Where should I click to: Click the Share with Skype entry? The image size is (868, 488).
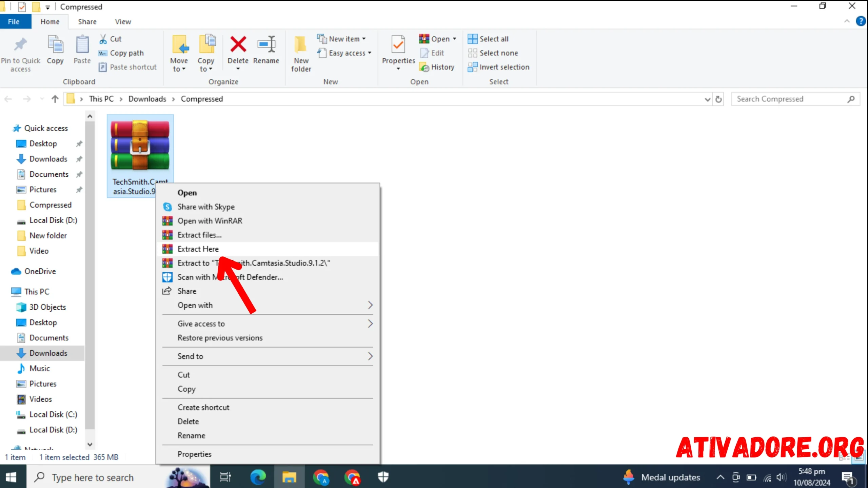point(268,207)
